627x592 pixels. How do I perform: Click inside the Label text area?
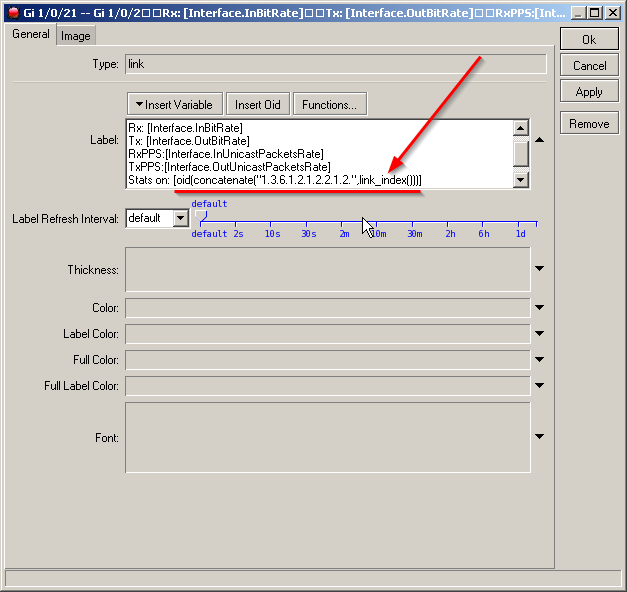[x=319, y=154]
